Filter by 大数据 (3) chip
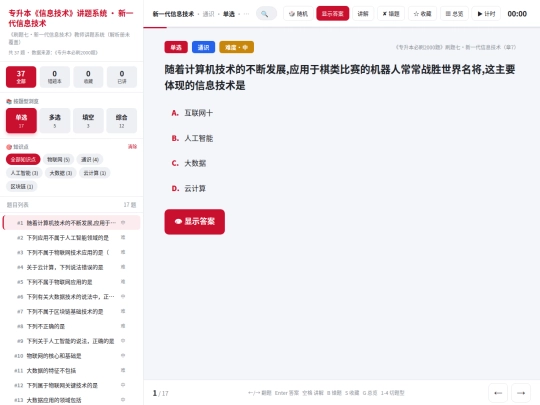Image resolution: width=540 pixels, height=405 pixels. coord(61,173)
